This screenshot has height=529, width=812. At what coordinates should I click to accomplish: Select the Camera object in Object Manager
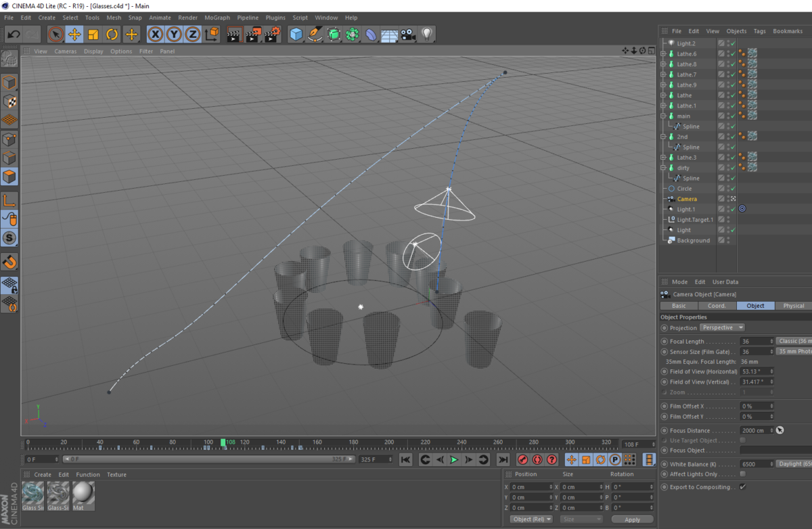click(x=687, y=199)
